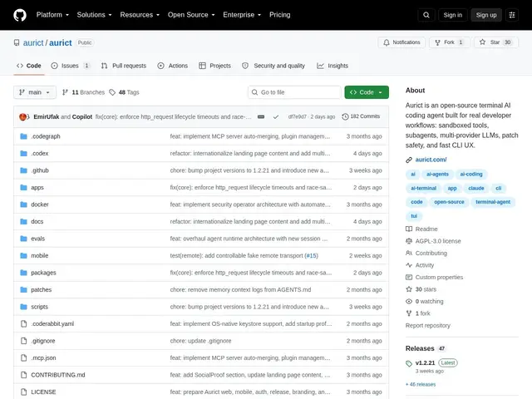Open the mobile folder
532x399 pixels.
(39, 256)
